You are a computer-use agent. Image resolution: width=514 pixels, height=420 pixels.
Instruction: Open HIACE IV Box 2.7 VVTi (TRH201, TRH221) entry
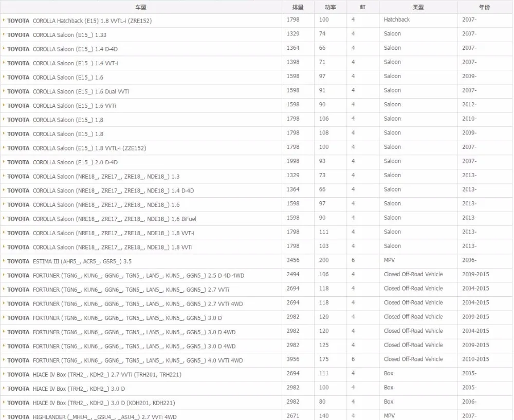[95, 374]
